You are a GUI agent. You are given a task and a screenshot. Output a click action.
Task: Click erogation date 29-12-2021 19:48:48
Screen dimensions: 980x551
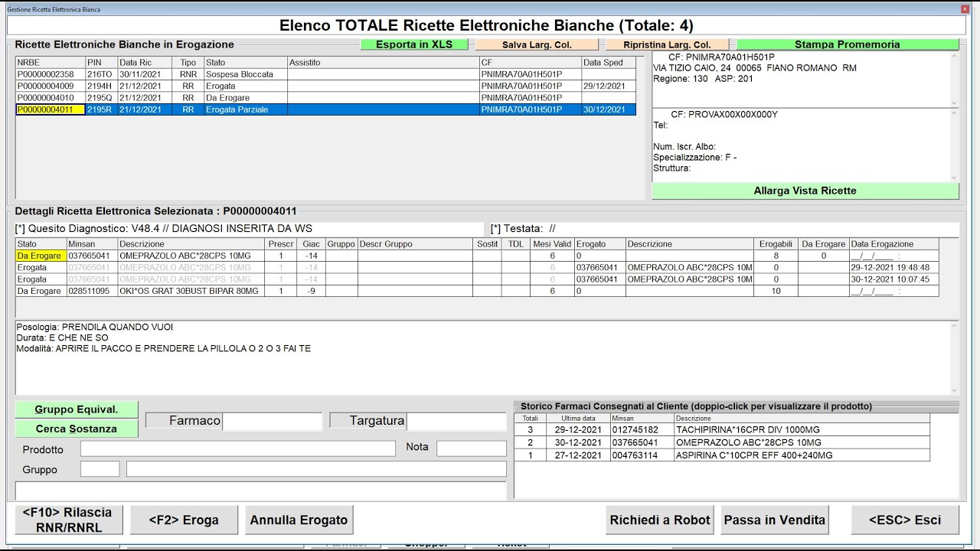pos(893,268)
